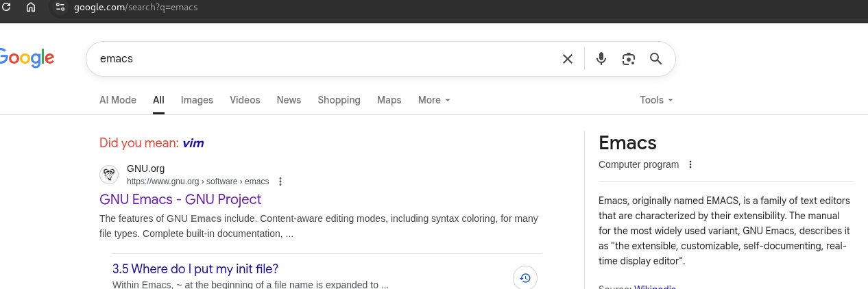
Task: Switch to Images tab
Action: tap(197, 100)
